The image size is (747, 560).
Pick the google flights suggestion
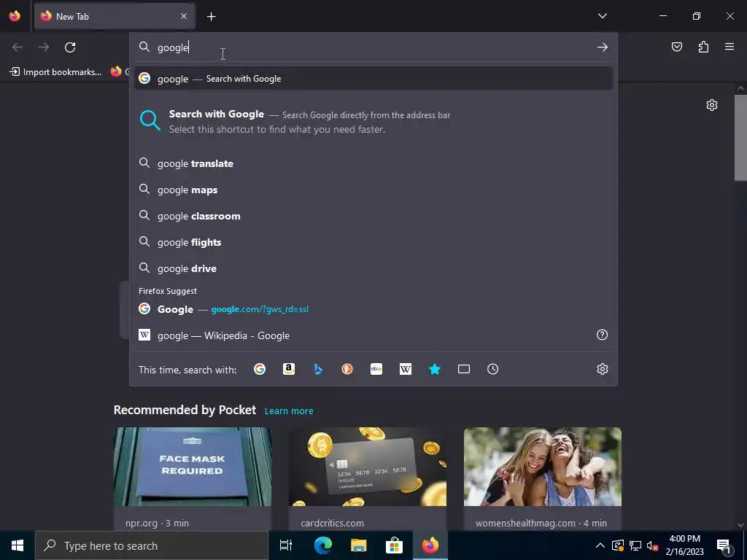tap(373, 242)
